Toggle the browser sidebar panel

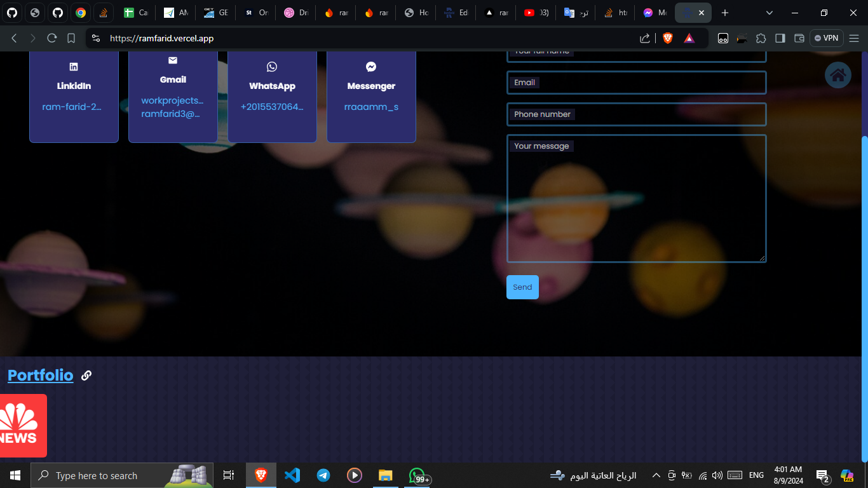(780, 38)
